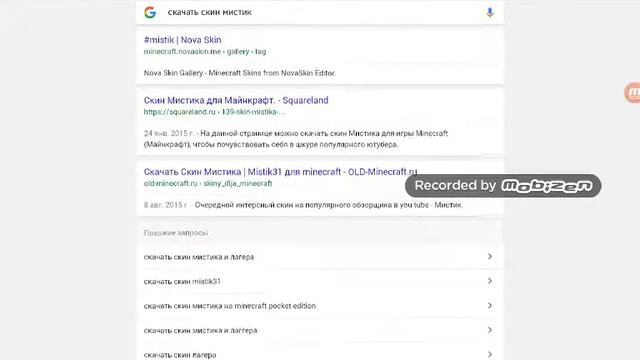Click the old-minecraft.ru skiny_dlja_minecraft URL
Image resolution: width=640 pixels, height=360 pixels.
208,184
